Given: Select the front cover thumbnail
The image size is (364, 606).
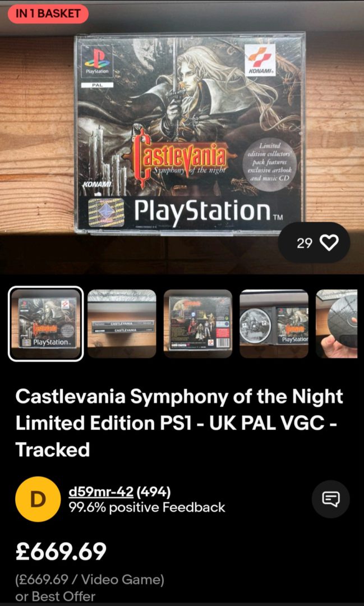Looking at the screenshot, I should [x=45, y=324].
